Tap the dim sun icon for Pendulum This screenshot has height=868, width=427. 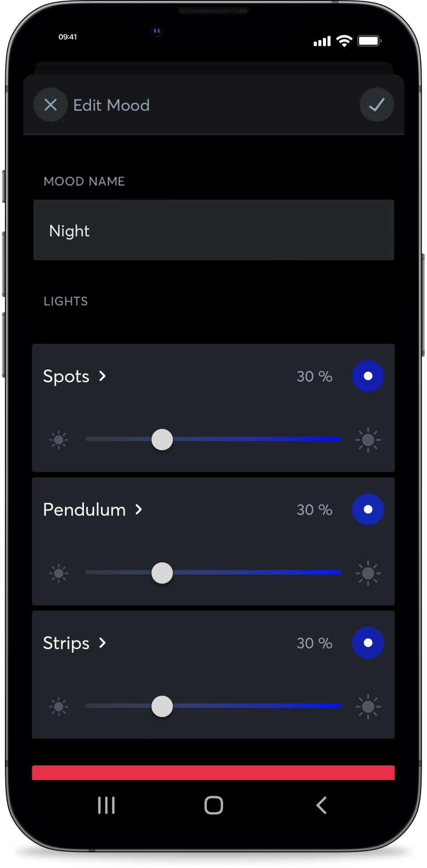[59, 573]
